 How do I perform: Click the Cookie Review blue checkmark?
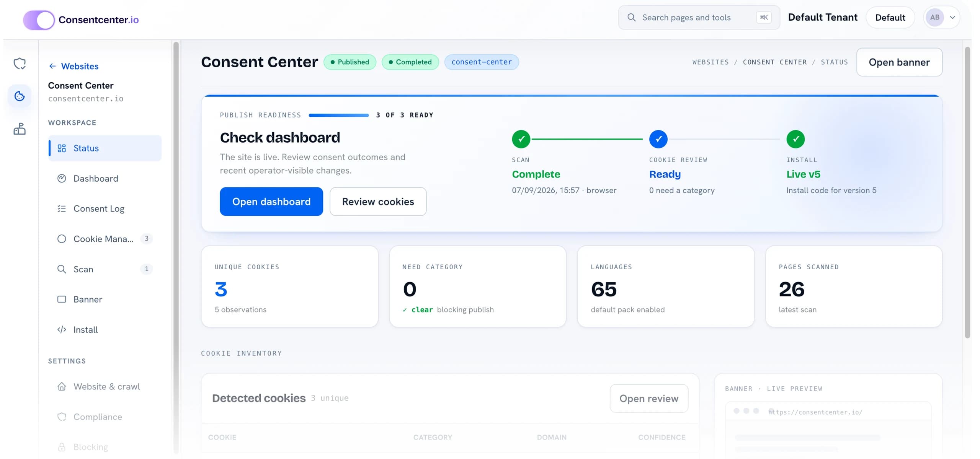click(658, 139)
